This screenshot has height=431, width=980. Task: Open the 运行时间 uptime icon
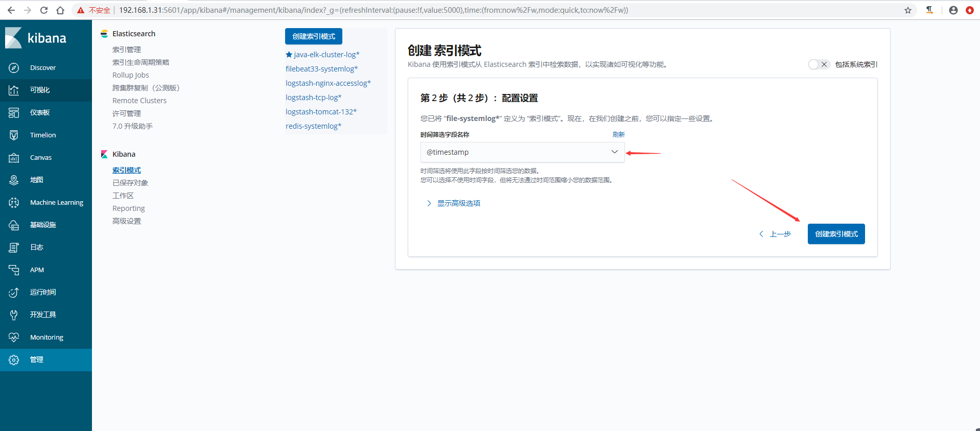[x=14, y=292]
